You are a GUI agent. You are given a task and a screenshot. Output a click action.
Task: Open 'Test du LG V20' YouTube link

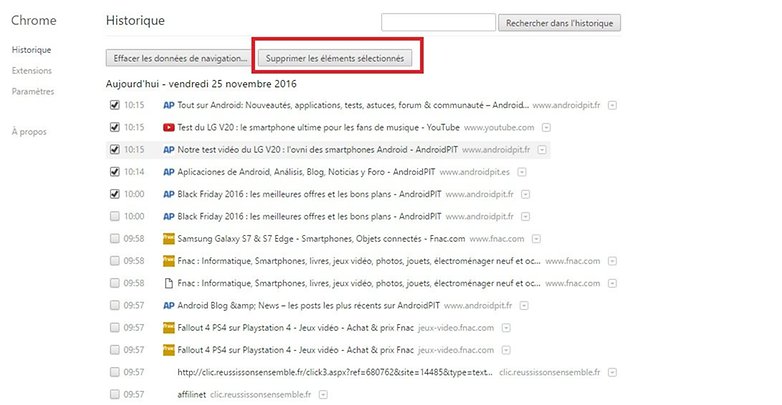[x=319, y=128]
